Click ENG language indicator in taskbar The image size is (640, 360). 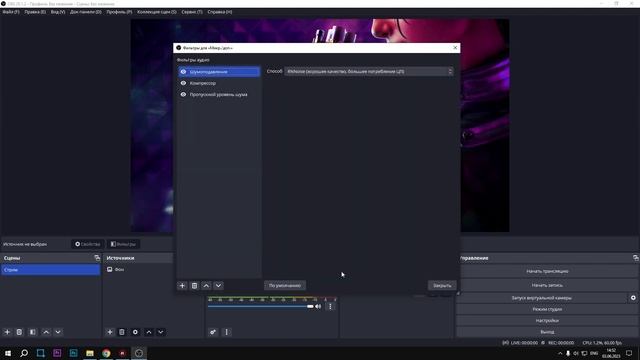point(594,353)
